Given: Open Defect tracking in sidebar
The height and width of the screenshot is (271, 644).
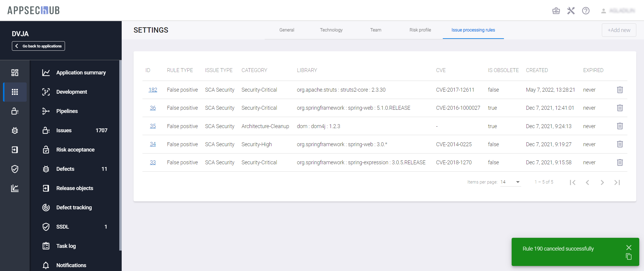Looking at the screenshot, I should coord(74,208).
